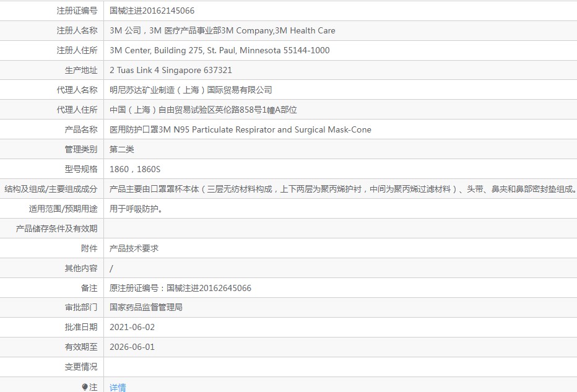577x392 pixels.
Task: Select agent address 英伦路858号1幢A部位
Action: [x=203, y=110]
